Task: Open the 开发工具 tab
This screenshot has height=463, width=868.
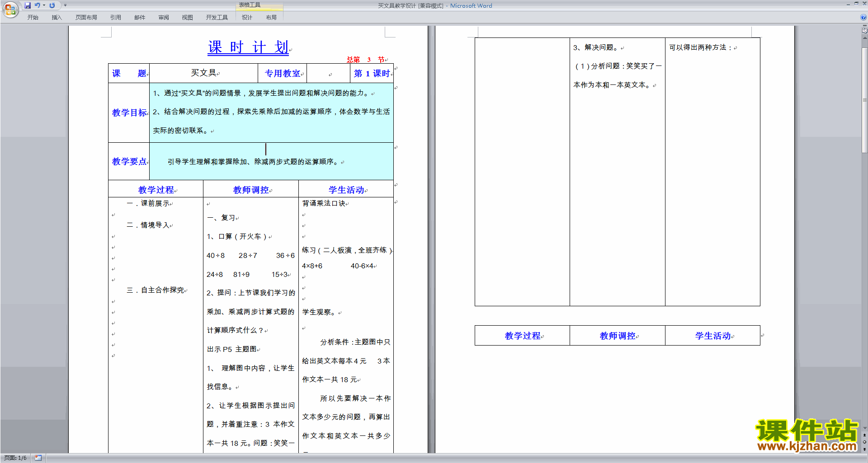Action: [217, 17]
